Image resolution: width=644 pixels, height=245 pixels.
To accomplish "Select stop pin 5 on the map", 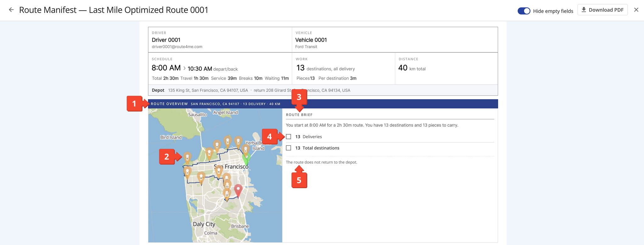I will [209, 154].
